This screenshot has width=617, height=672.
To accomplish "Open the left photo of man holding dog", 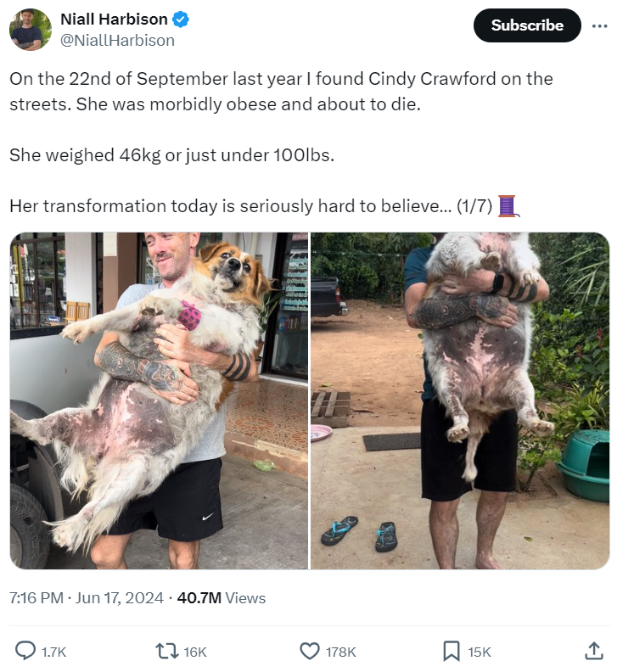I will (159, 400).
